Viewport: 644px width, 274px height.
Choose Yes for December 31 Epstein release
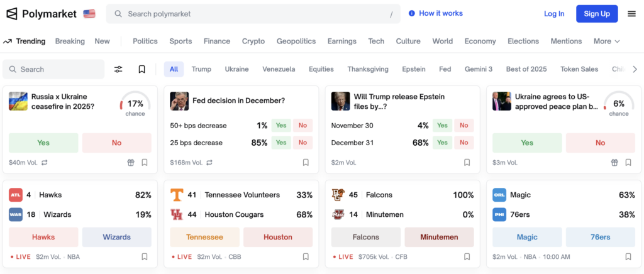pos(443,143)
